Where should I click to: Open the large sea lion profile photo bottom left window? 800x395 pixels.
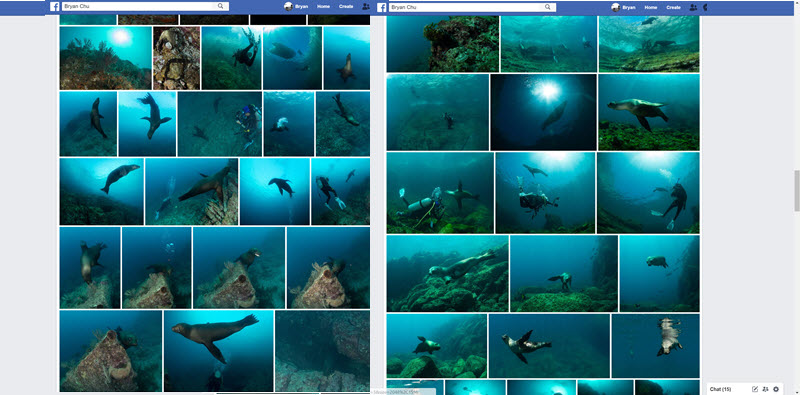[218, 351]
